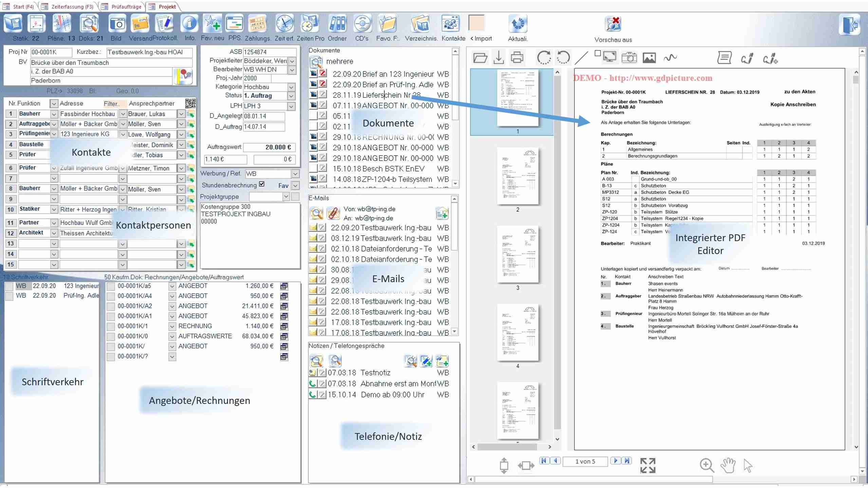
Task: Click the Import button
Action: click(481, 38)
